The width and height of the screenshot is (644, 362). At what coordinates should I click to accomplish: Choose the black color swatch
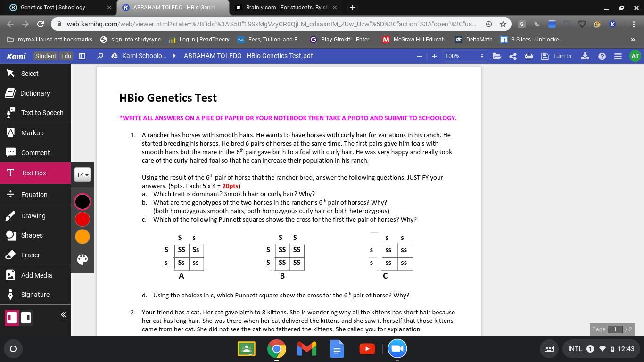(83, 202)
